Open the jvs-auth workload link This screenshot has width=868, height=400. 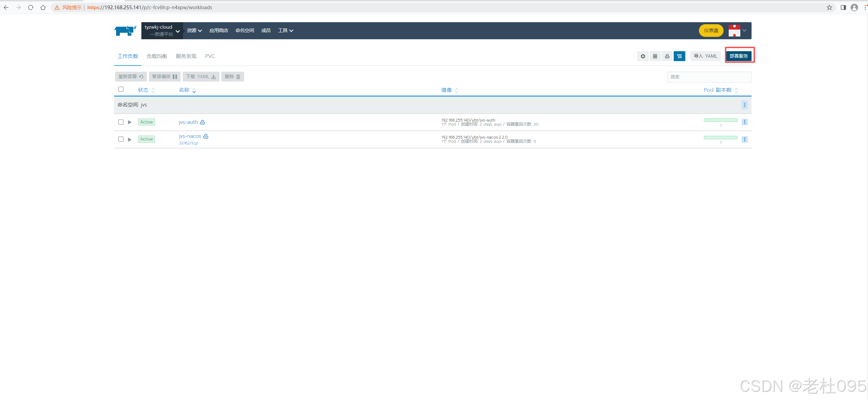(x=188, y=122)
